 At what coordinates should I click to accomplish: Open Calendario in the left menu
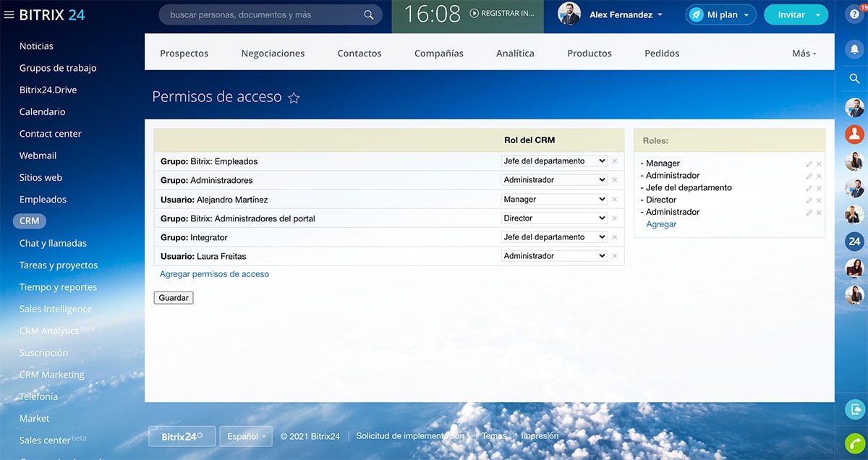[42, 112]
